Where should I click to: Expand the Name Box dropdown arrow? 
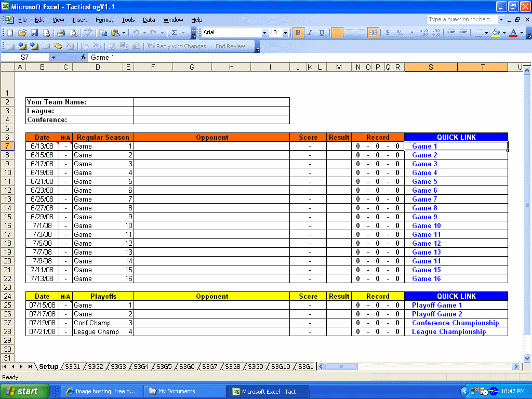pos(53,57)
